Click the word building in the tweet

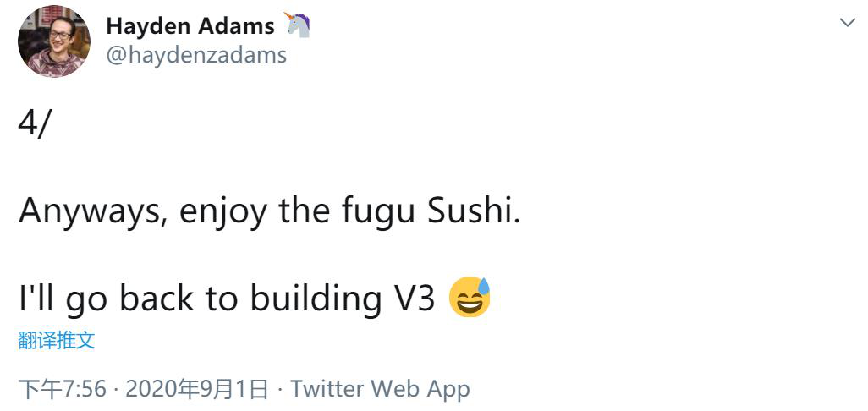[316, 299]
